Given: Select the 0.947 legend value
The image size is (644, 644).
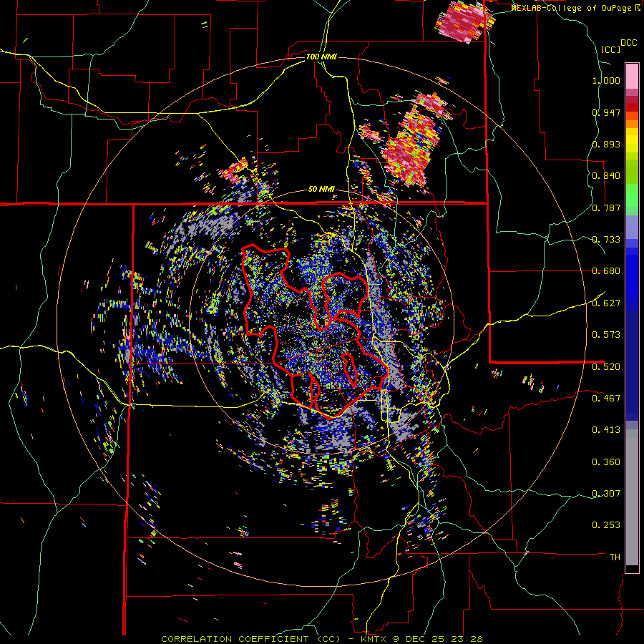Looking at the screenshot, I should (x=606, y=112).
